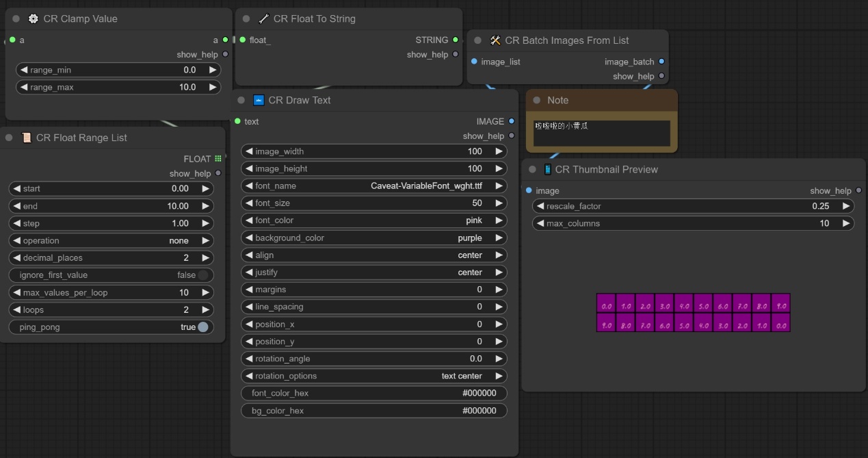This screenshot has height=458, width=868.
Task: Decrease range_max using the left arrow
Action: click(24, 87)
